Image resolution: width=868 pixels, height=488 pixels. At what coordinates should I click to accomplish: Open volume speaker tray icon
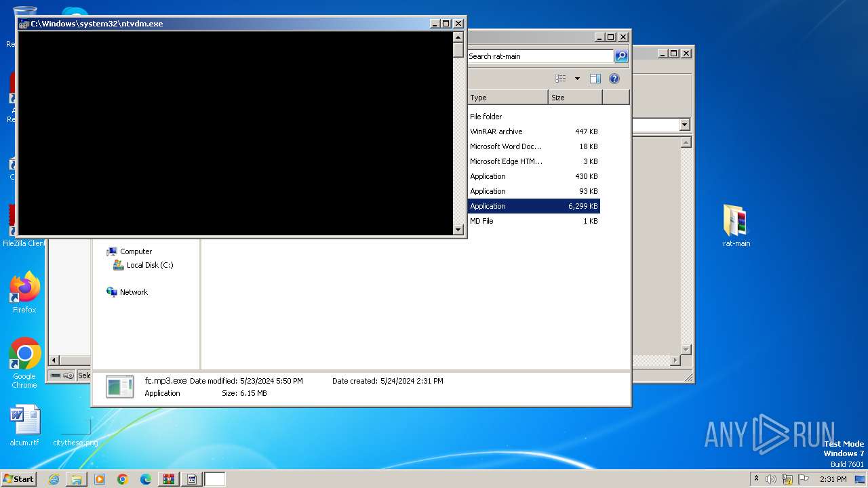[x=771, y=479]
